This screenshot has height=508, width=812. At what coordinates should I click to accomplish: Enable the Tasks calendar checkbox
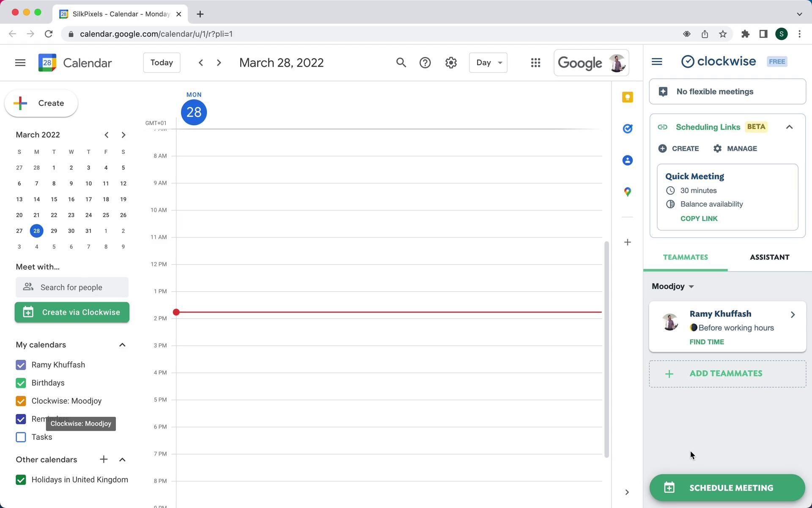[21, 437]
